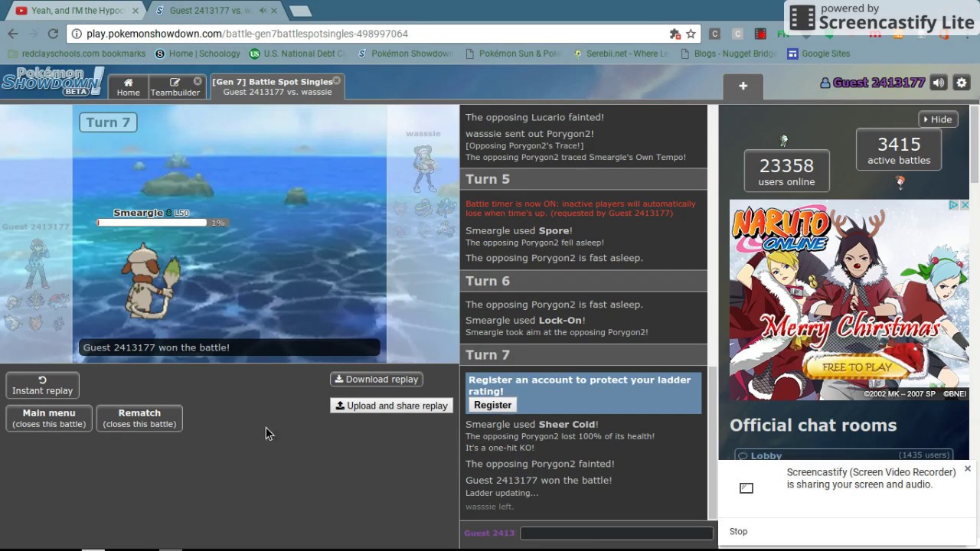
Task: Open the Showdown options gear icon
Action: [962, 83]
